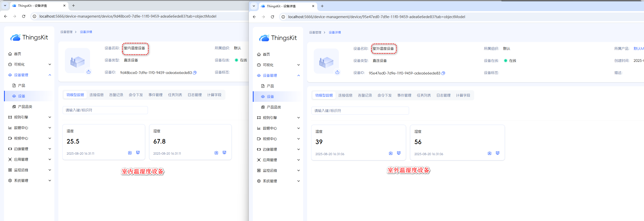The width and height of the screenshot is (644, 221).
Task: Open the chart icon on the 67.8 humidity card
Action: tap(224, 153)
